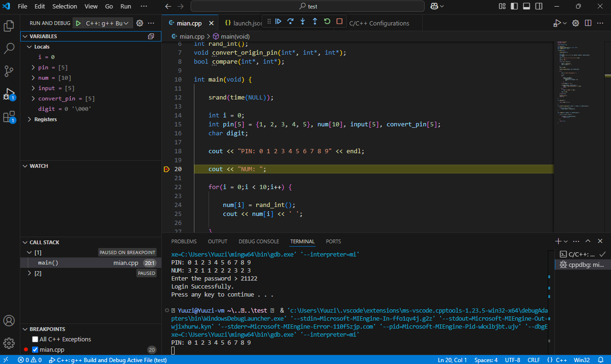Toggle the All C++ Exceptions checkbox
The width and height of the screenshot is (611, 364).
pos(35,339)
